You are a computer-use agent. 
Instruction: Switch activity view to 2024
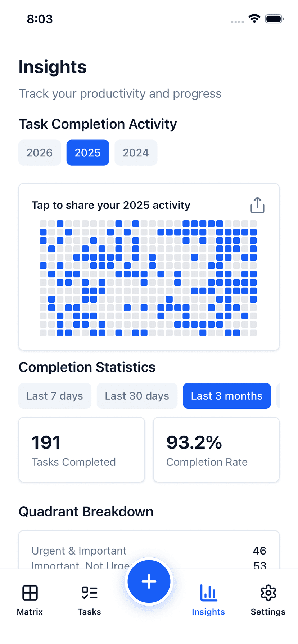click(136, 152)
